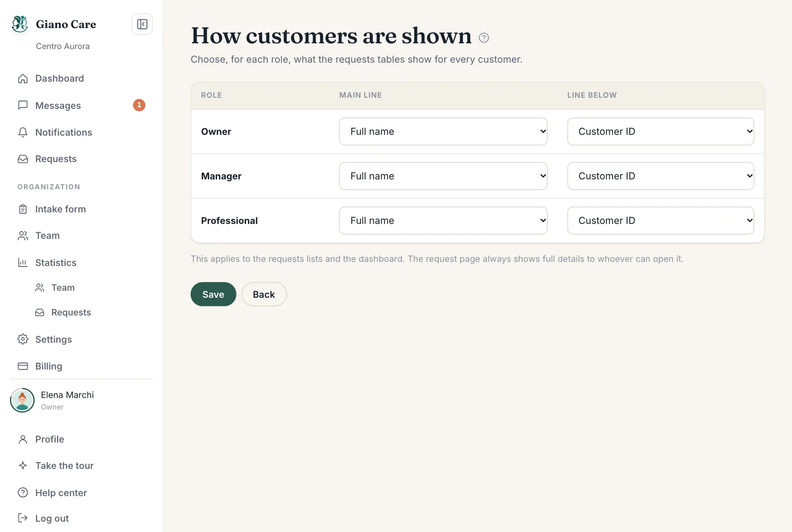Click the Settings gear icon

[23, 339]
